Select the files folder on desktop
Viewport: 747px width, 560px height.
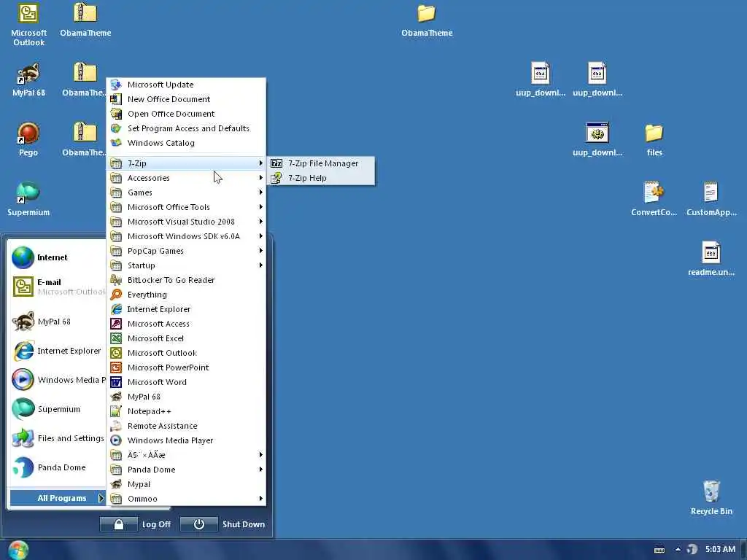coord(654,139)
